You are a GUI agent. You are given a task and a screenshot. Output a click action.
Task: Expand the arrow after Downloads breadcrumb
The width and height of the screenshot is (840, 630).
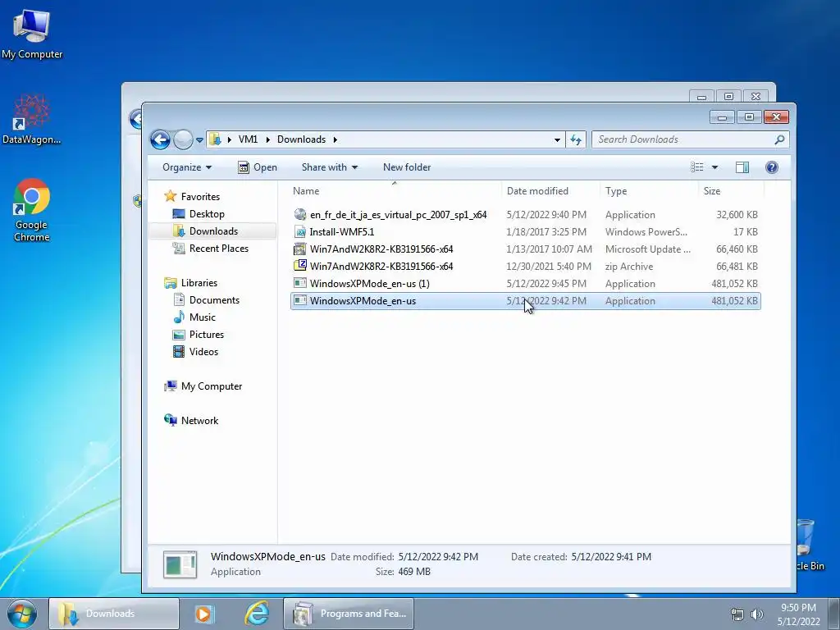tap(336, 139)
